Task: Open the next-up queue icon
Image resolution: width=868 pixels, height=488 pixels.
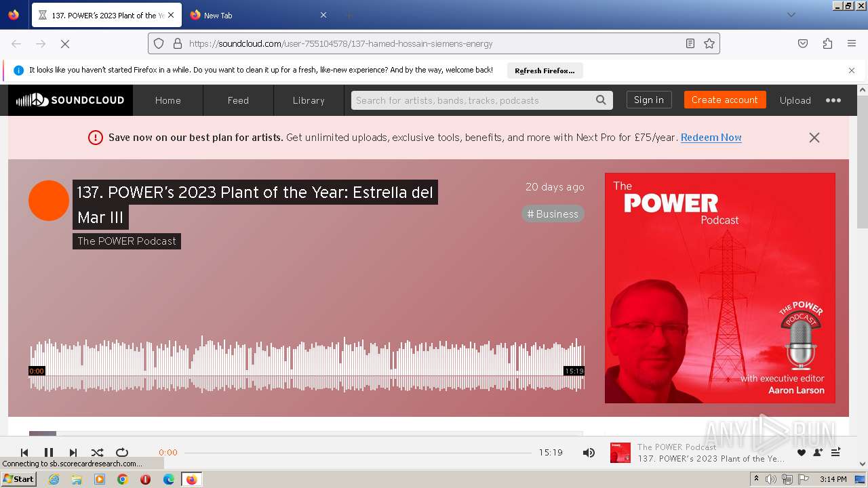Action: click(x=836, y=452)
